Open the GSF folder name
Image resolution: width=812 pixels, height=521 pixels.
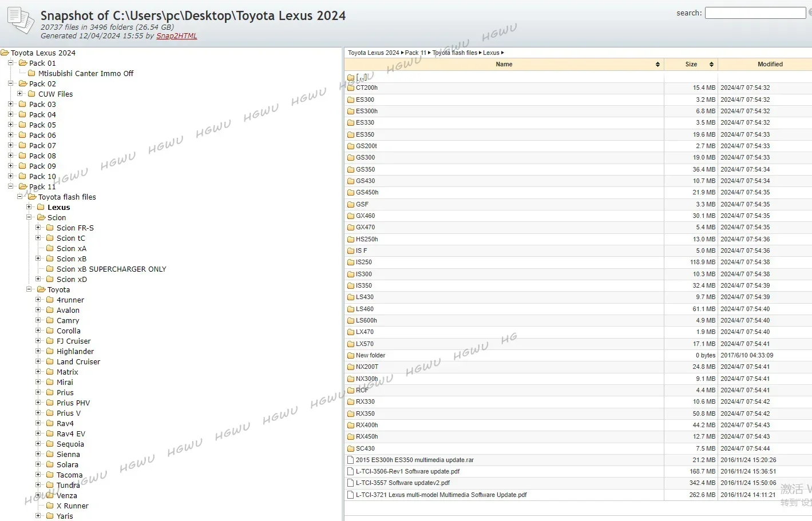pos(362,204)
